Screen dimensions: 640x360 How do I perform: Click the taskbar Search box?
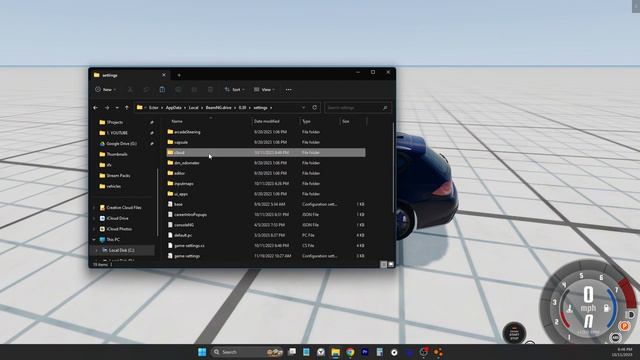pos(248,352)
